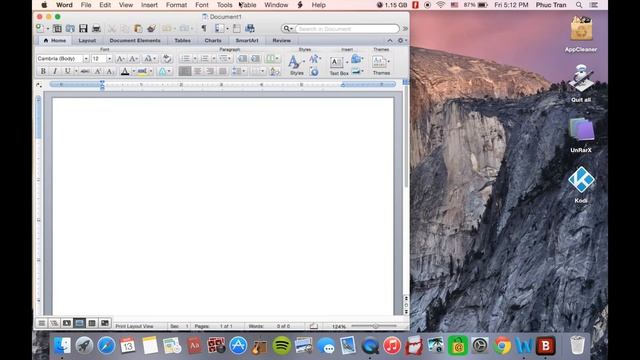Toggle Superscript formatting

pos(98,71)
